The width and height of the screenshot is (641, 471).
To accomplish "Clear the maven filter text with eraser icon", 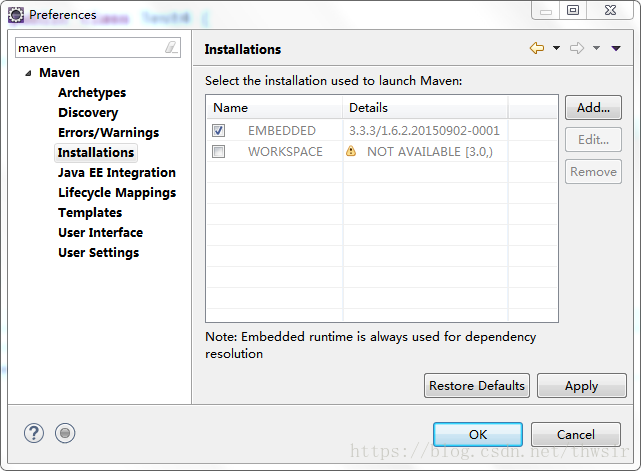I will pos(171,47).
